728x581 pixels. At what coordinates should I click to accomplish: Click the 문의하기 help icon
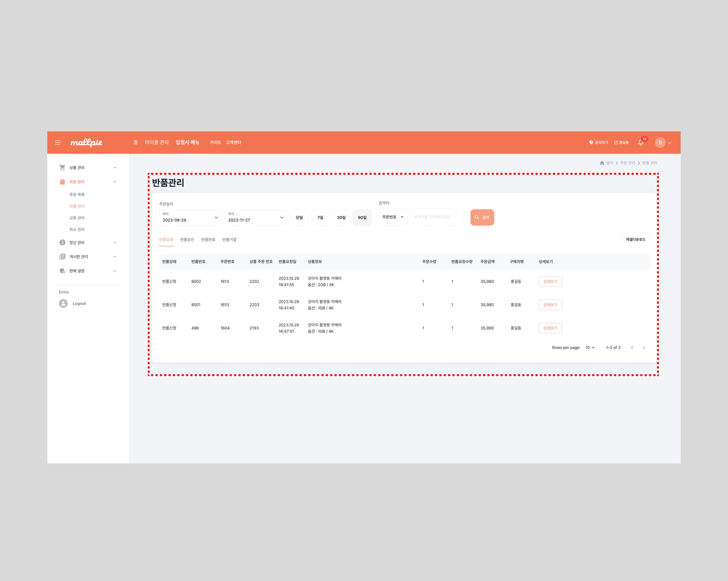tap(591, 143)
